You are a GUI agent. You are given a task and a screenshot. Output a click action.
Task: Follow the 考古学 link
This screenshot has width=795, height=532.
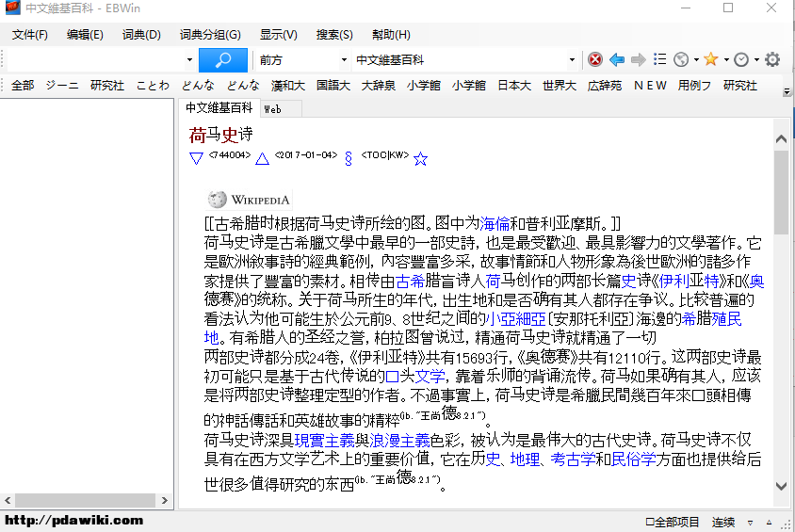point(573,459)
